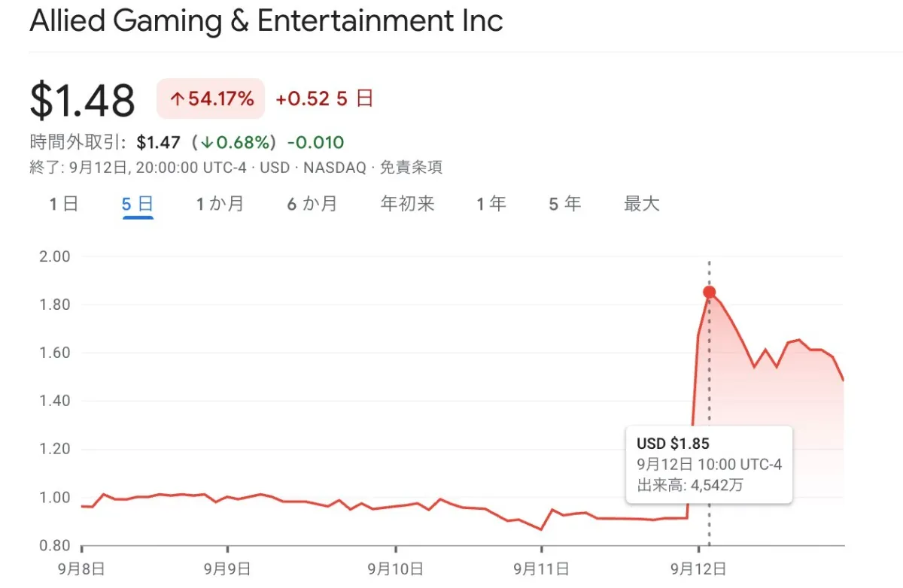The image size is (903, 588).
Task: Open the 1か月 chart period
Action: coord(220,203)
